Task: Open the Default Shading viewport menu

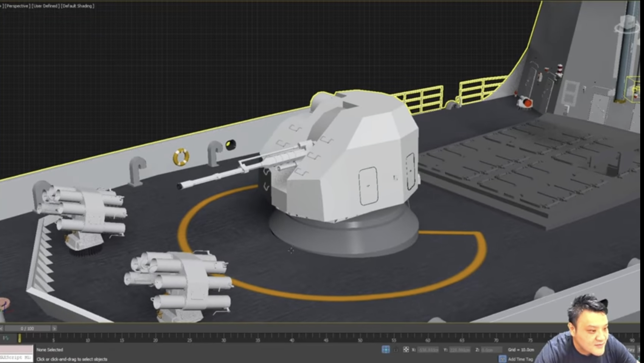Action: point(78,6)
